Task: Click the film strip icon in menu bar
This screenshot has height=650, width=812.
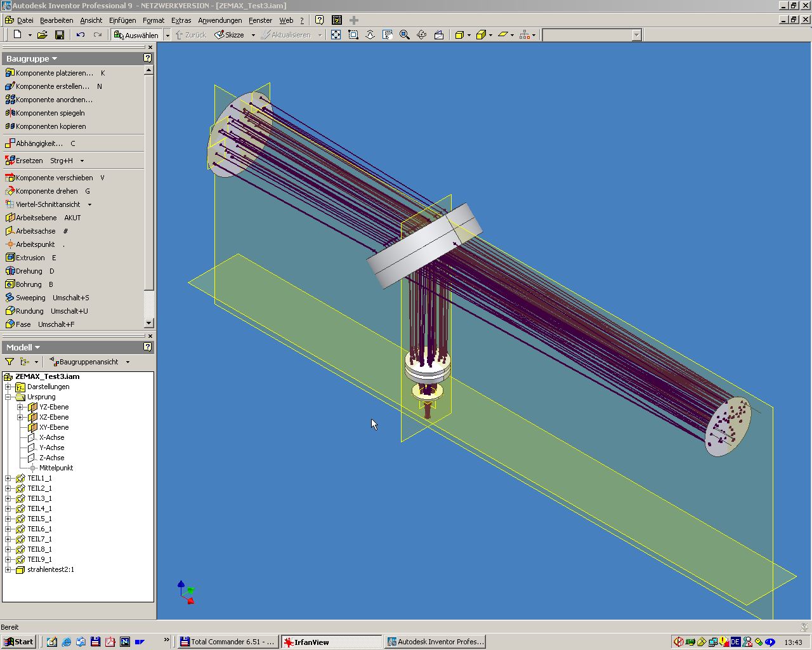Action: (x=337, y=20)
